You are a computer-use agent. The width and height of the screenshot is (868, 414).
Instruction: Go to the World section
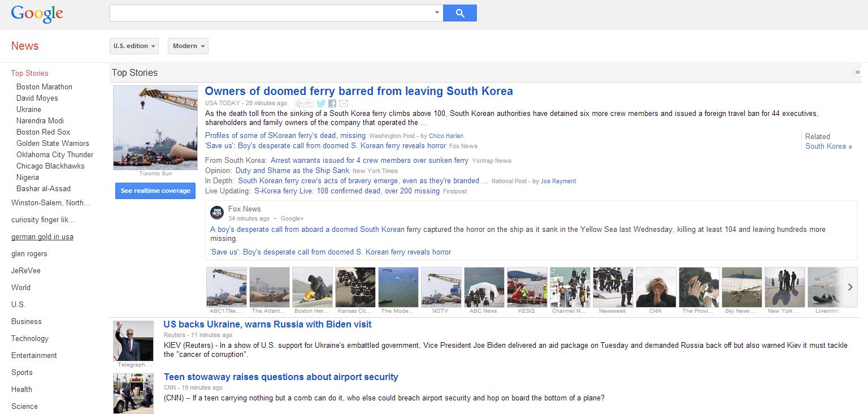(x=21, y=287)
